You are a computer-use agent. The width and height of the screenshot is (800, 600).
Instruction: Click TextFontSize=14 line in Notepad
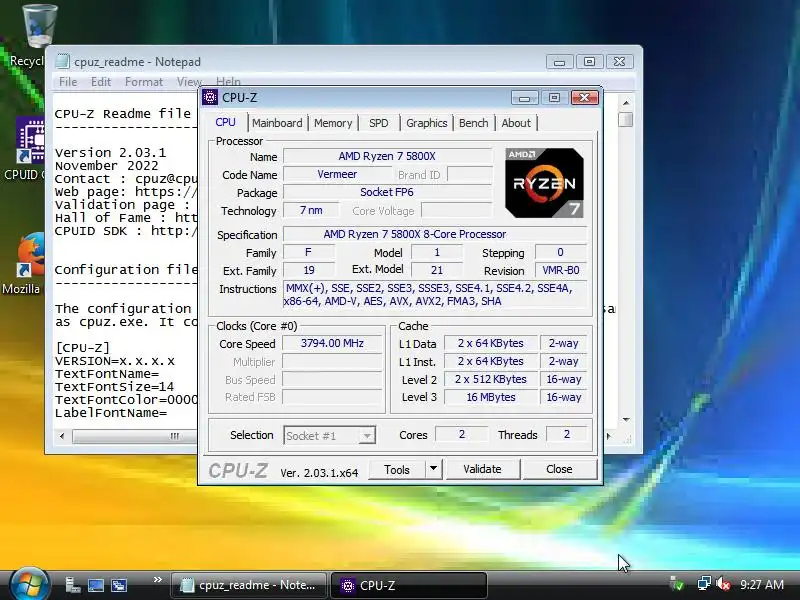click(114, 387)
